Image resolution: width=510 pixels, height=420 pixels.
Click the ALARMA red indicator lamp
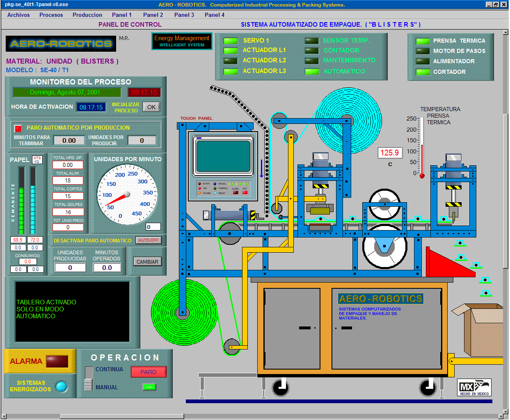coord(57,361)
